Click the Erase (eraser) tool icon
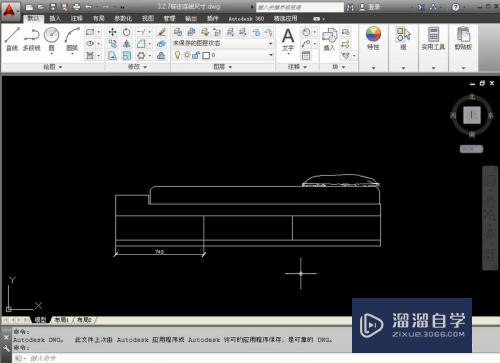 pos(162,32)
